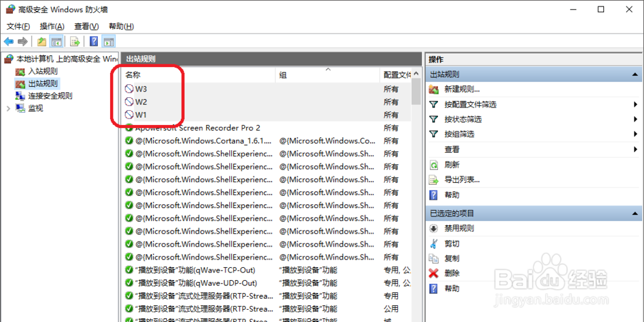Select 入站规则 in the tree
Viewport: 644px width, 322px height.
click(43, 71)
